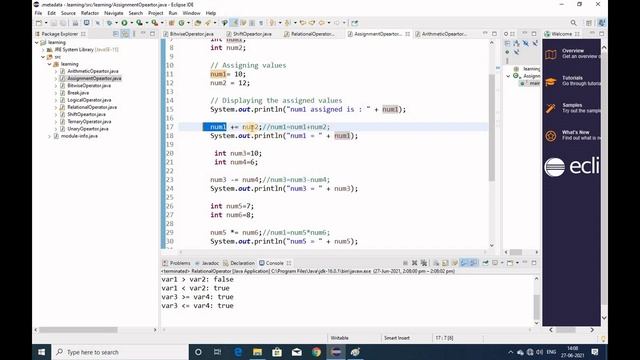Click the Open Type folder icon in toolbar
This screenshot has width=640, height=360.
pyautogui.click(x=198, y=23)
